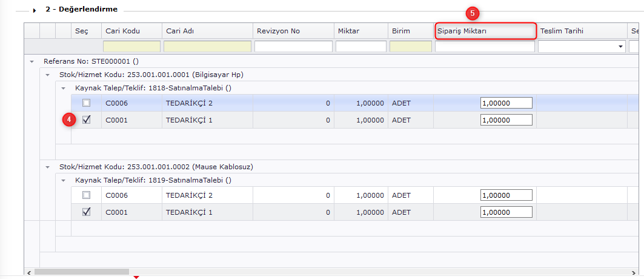Sort by Sipariş Miktarı column header

point(485,31)
